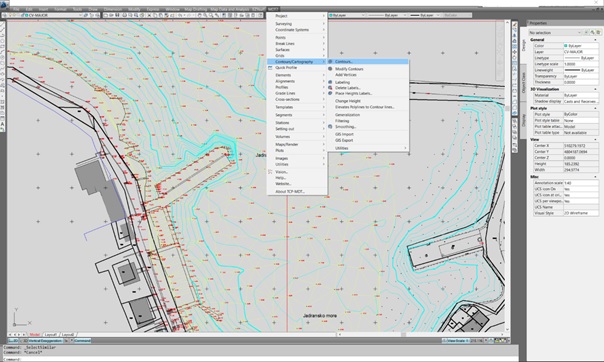Collapse the Misc properties section
The image size is (604, 362).
[595, 177]
